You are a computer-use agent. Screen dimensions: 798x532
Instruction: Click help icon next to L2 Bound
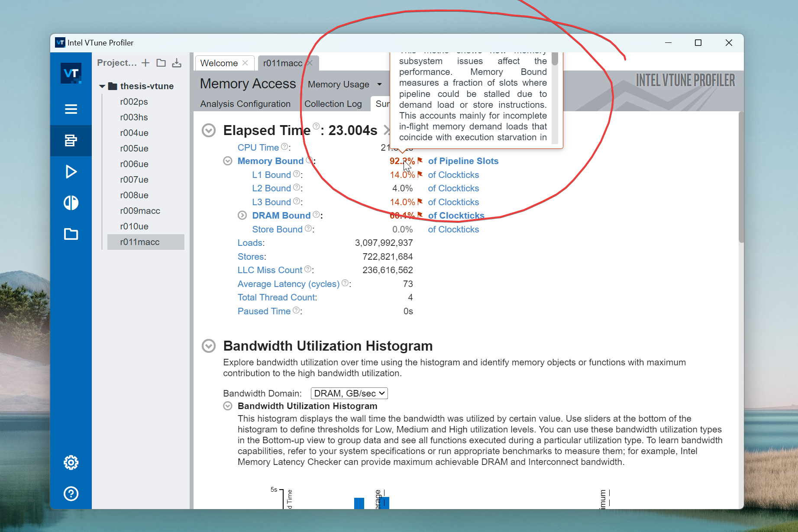coord(297,187)
